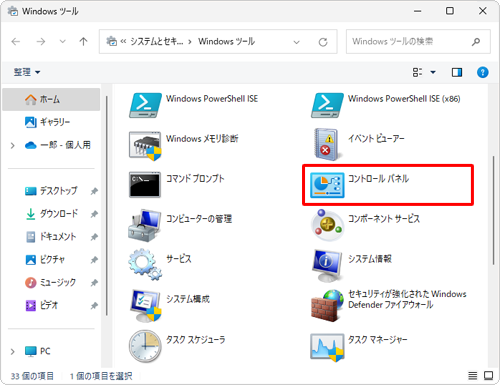
Task: Open ダウンロード in quick access
Action: 51,214
